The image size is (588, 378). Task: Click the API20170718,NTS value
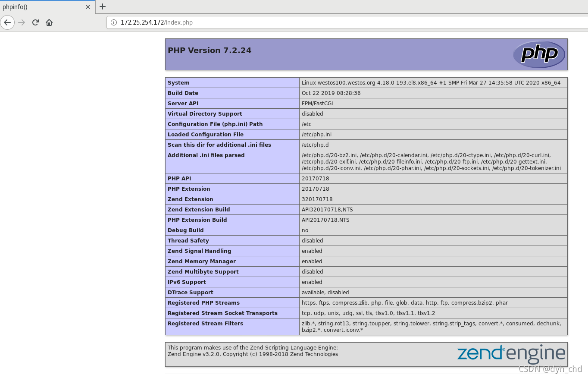[325, 220]
